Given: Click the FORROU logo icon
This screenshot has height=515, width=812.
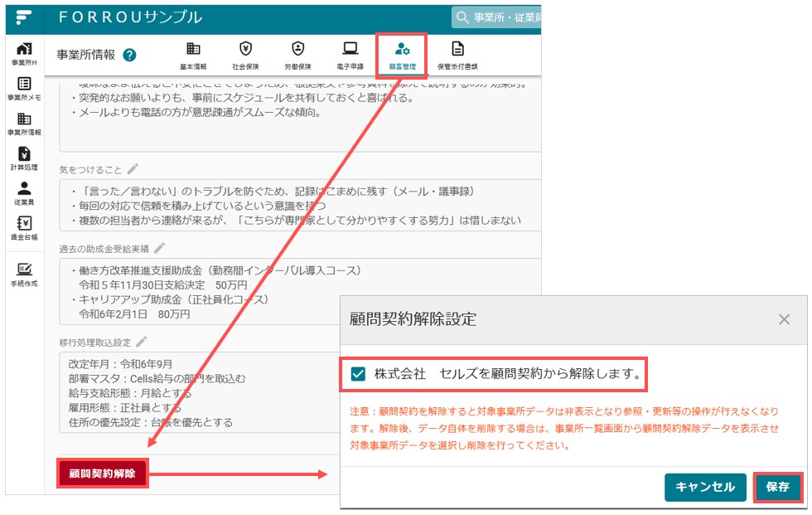Looking at the screenshot, I should [23, 17].
